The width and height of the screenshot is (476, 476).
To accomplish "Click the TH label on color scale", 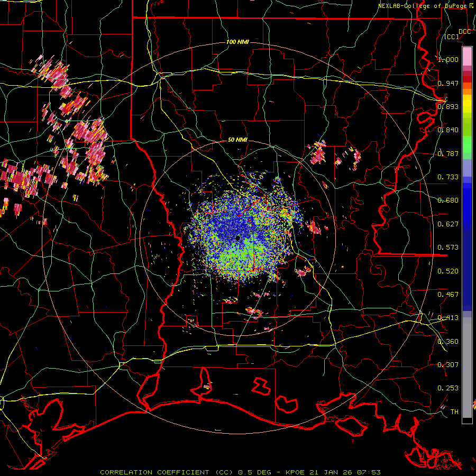I will pos(454,411).
